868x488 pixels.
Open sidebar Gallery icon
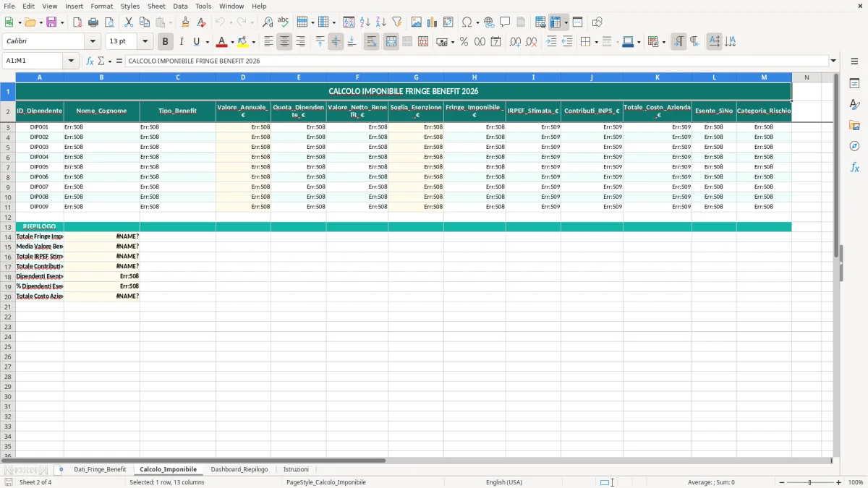(x=854, y=125)
